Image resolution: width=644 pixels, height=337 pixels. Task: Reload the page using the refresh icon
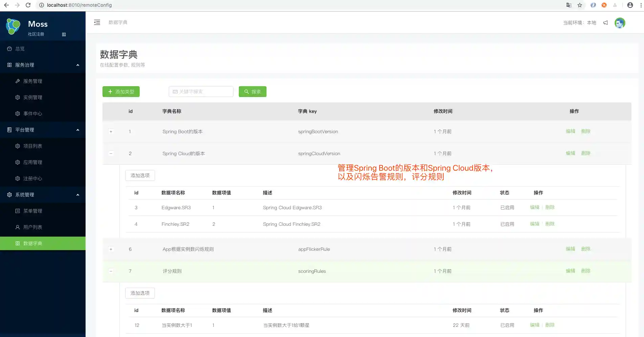tap(28, 5)
